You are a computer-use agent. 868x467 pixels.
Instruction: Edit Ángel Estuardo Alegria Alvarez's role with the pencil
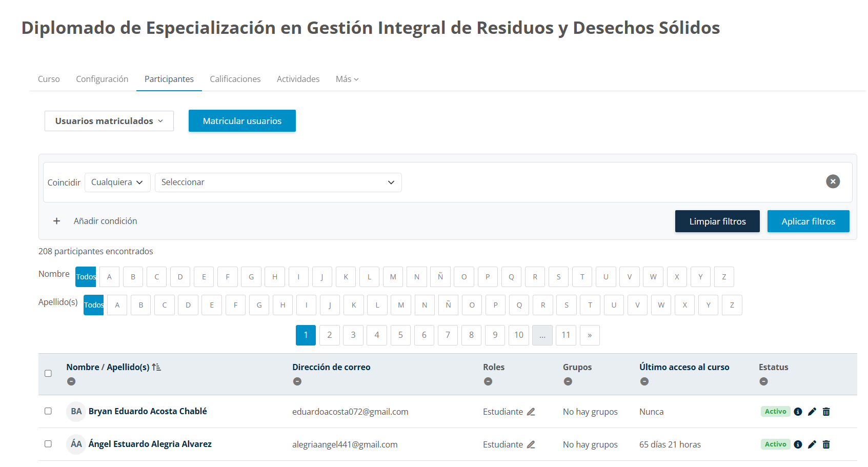click(531, 444)
